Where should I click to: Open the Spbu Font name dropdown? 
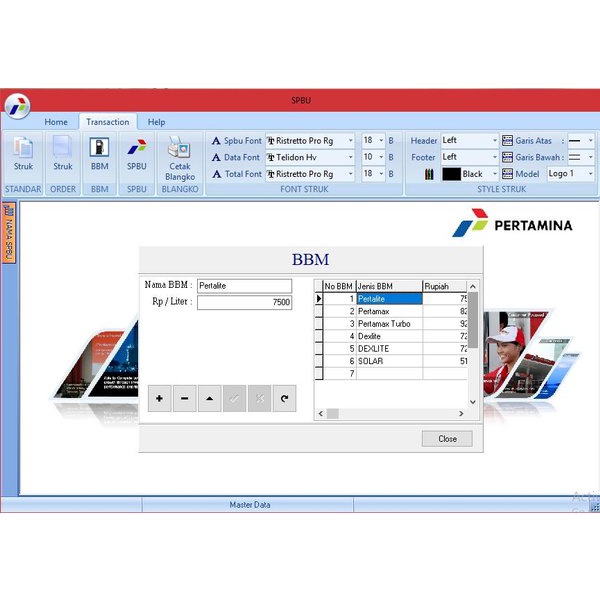pos(350,140)
